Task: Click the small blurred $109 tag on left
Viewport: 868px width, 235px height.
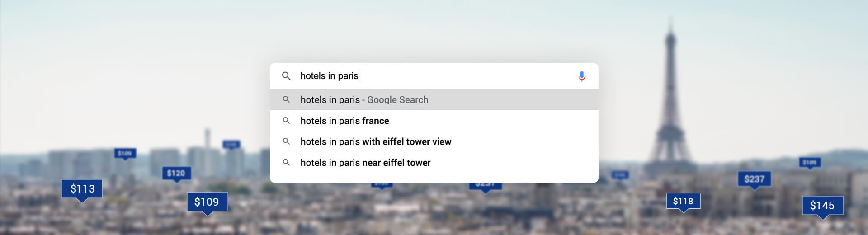Action: [125, 154]
